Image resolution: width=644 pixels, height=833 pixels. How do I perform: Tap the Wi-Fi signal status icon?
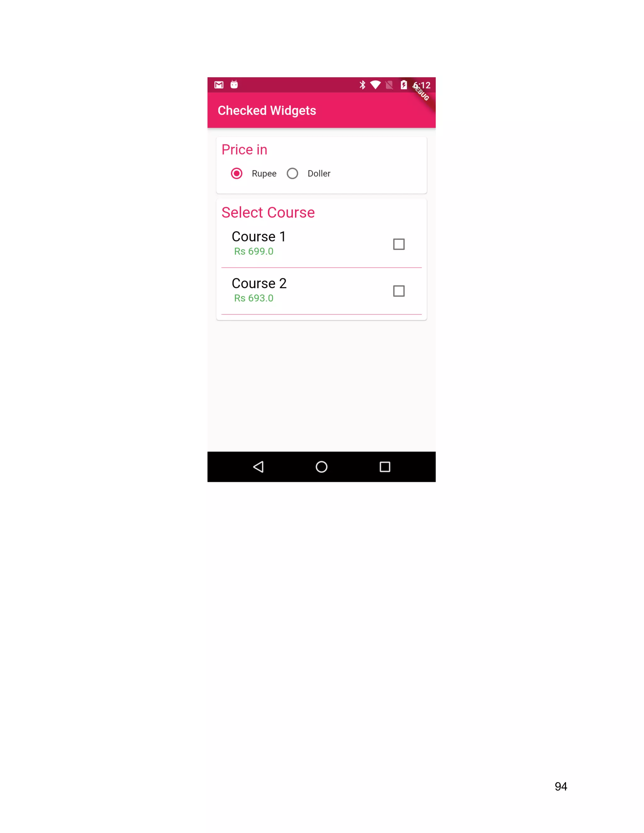pos(375,85)
